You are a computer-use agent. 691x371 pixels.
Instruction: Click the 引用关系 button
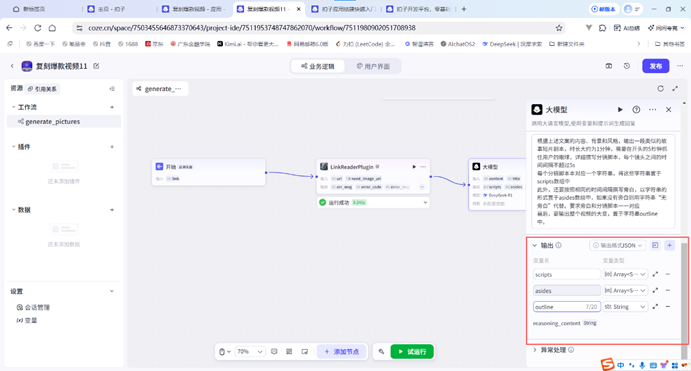point(42,89)
